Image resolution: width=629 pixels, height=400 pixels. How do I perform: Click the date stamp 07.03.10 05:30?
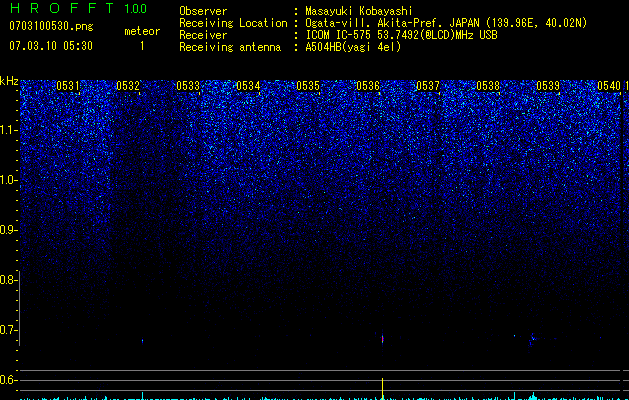coord(51,46)
